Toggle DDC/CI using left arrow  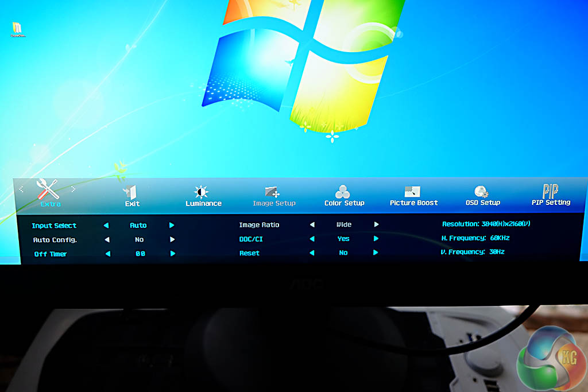[x=312, y=239]
